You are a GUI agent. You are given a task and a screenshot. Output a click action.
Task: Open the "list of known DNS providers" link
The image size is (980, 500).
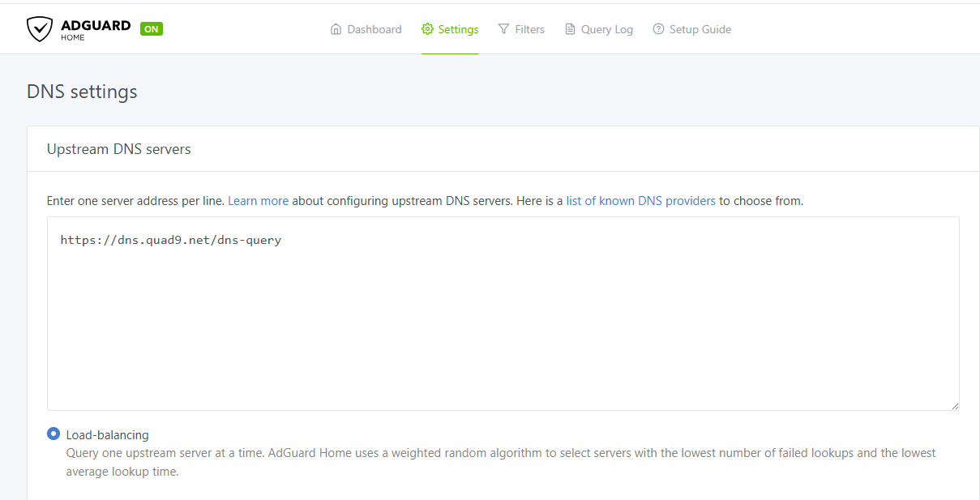coord(640,201)
